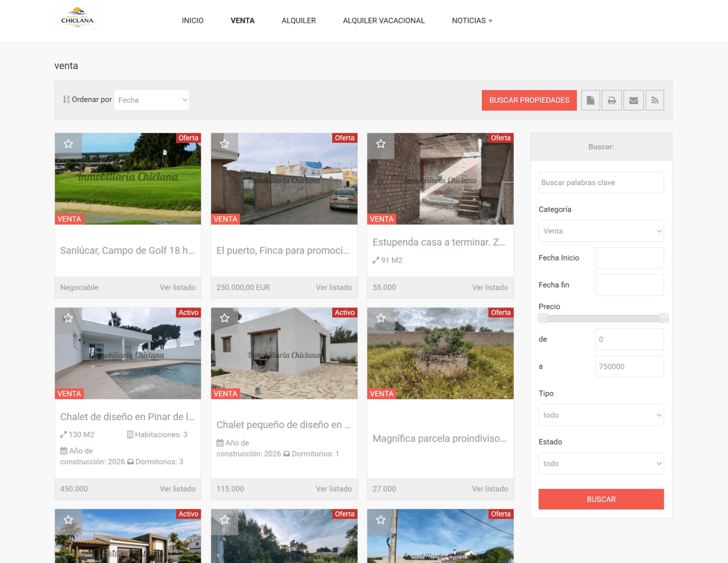Click the red BUSCAR button
The width and height of the screenshot is (728, 563).
point(601,499)
